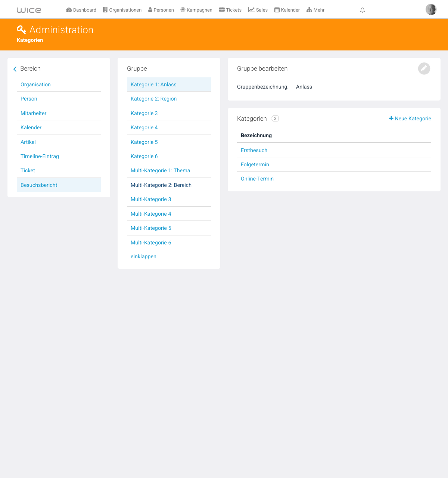Select Kategorie 6 group
Image resolution: width=448 pixels, height=478 pixels.
point(169,156)
